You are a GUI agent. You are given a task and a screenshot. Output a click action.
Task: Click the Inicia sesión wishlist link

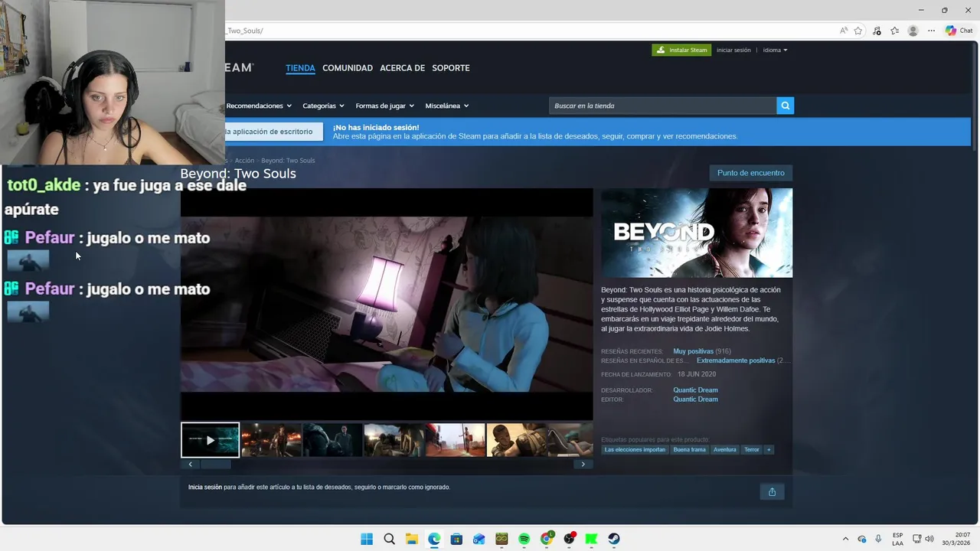click(x=205, y=487)
